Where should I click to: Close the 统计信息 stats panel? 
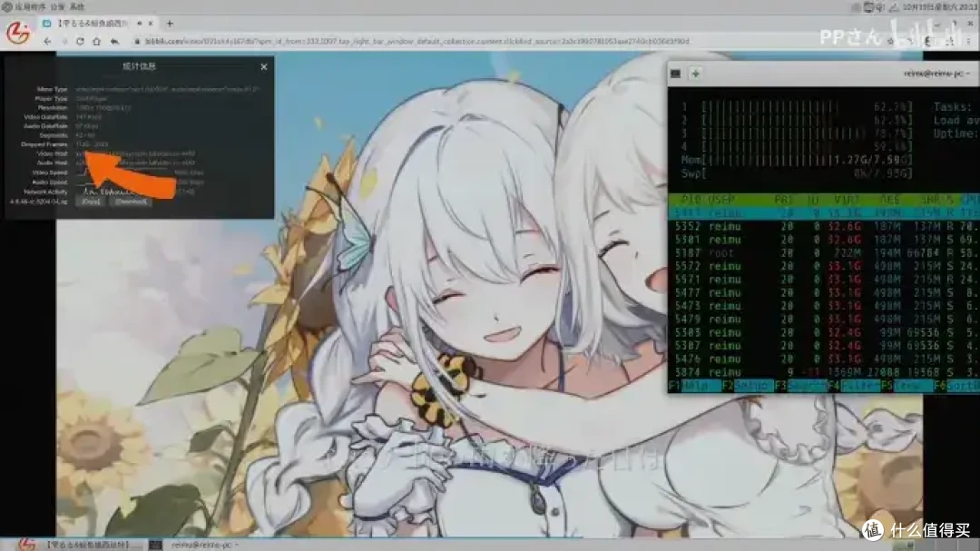264,66
